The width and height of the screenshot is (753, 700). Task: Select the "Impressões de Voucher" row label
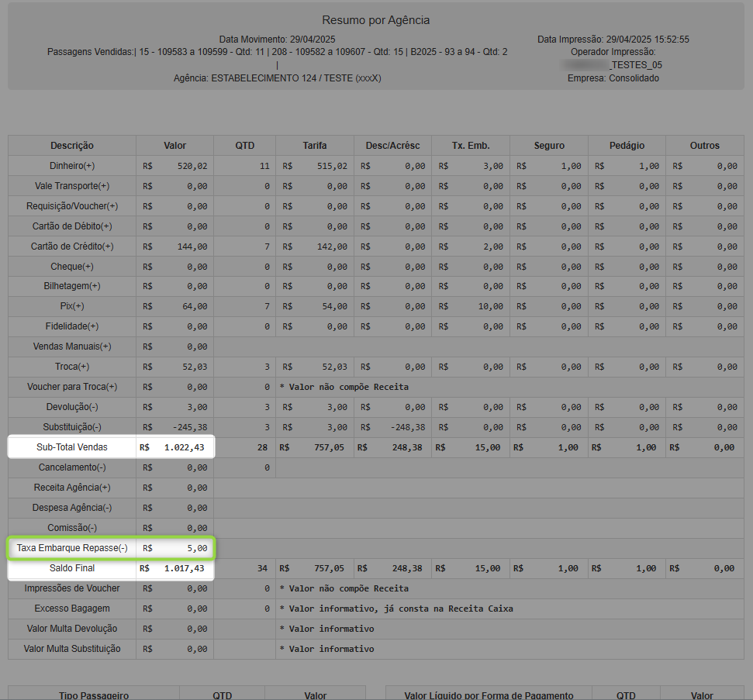[x=72, y=588]
